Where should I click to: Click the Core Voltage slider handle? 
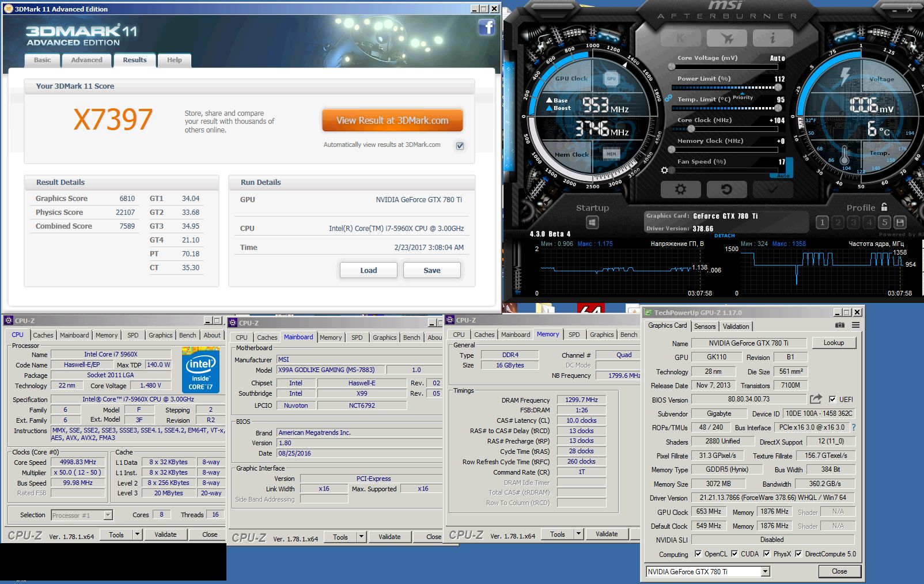tap(672, 67)
